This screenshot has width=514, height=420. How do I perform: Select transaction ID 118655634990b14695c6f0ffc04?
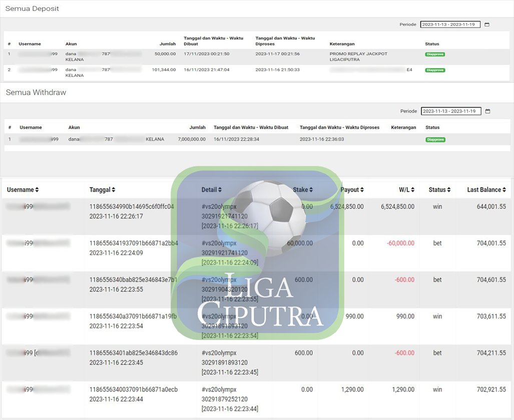132,206
